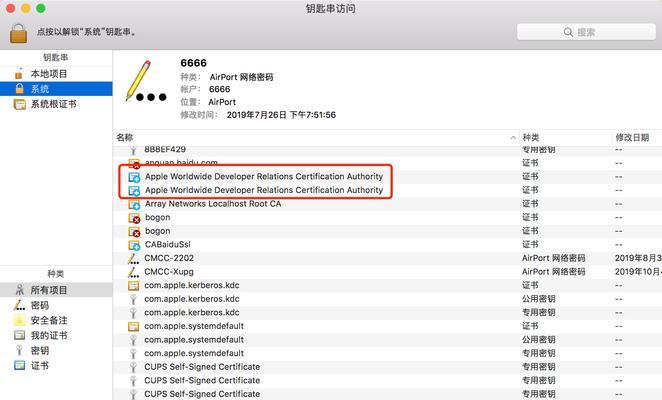This screenshot has width=662, height=400.
Task: Focus the 搜索 search field
Action: pyautogui.click(x=586, y=32)
